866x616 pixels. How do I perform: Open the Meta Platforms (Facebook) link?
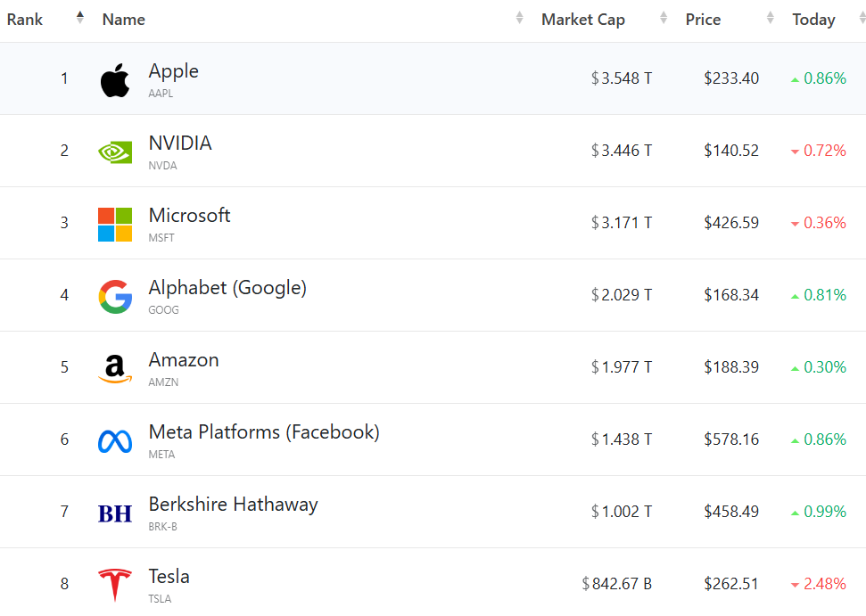coord(264,432)
